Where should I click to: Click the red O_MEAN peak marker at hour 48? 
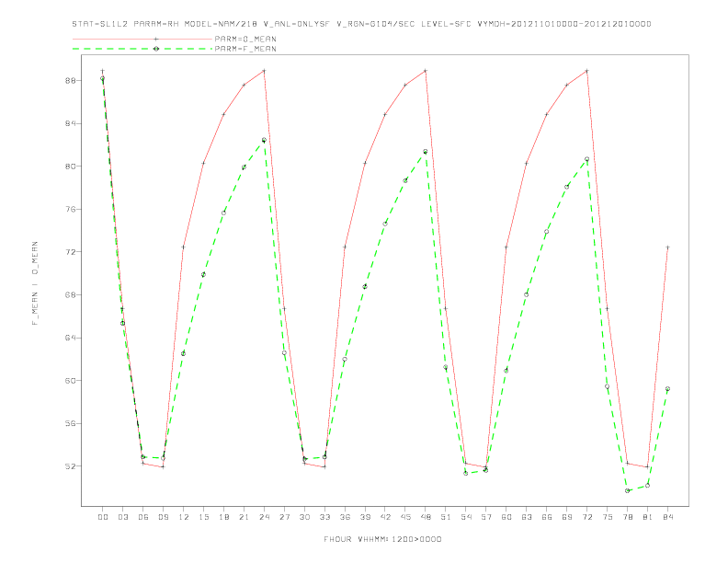426,71
